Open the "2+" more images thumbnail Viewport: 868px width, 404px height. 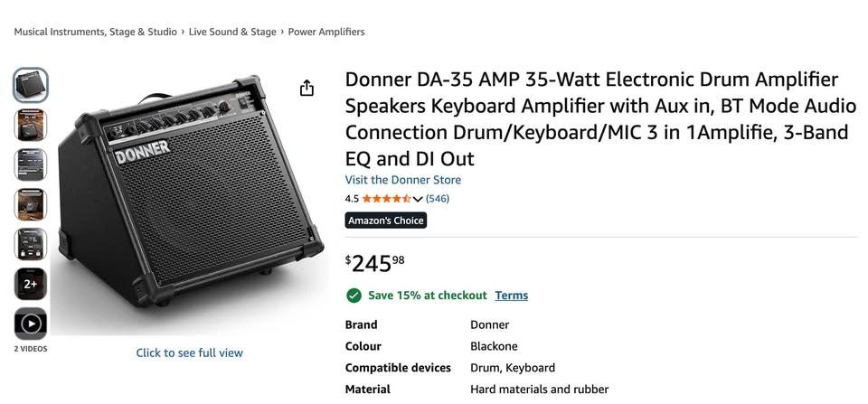[x=31, y=284]
